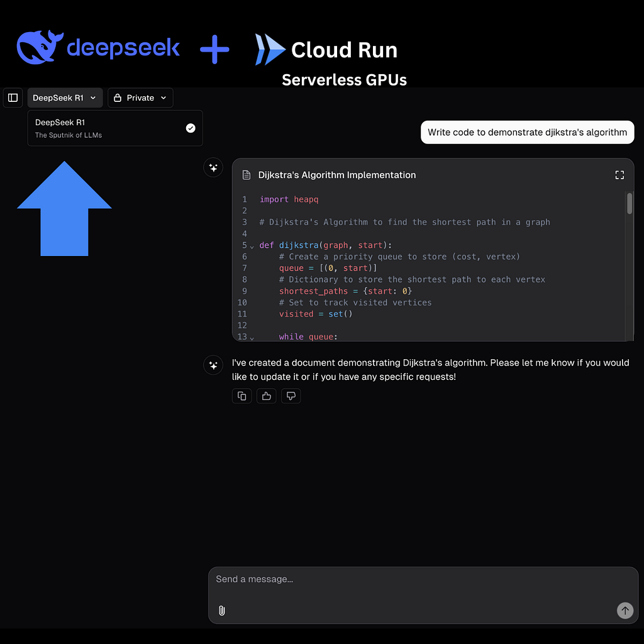The height and width of the screenshot is (644, 644).
Task: Click line with visited = set()
Action: (x=316, y=314)
